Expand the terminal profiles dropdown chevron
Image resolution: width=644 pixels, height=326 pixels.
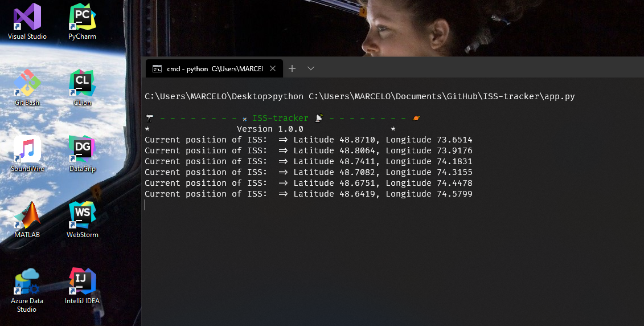point(311,68)
